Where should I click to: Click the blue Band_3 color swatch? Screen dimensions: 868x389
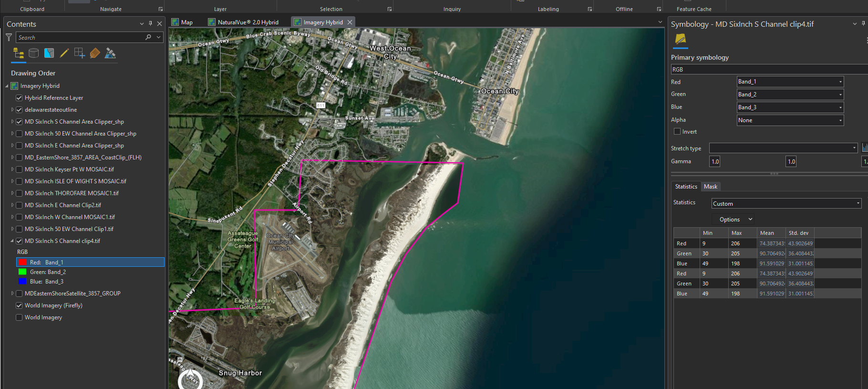[x=22, y=282]
